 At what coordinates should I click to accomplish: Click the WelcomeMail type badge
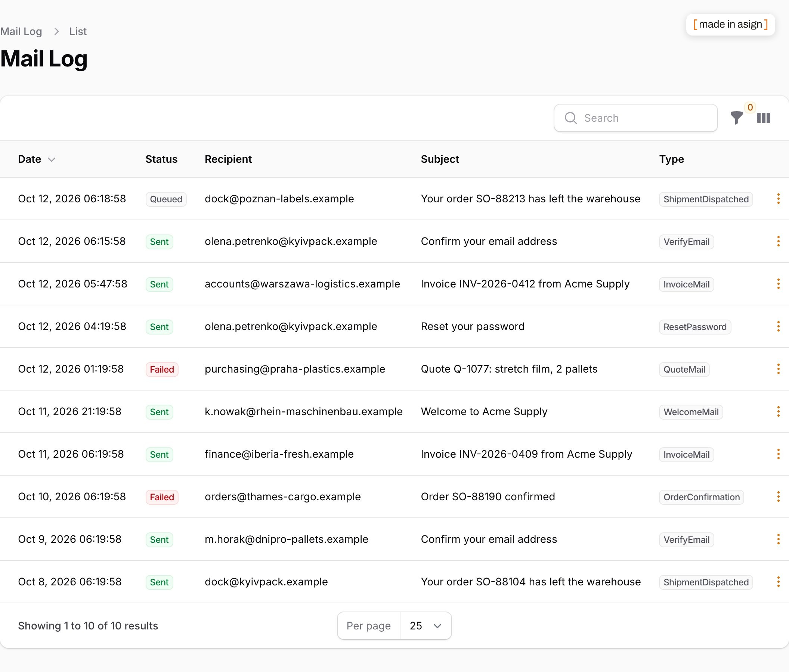pyautogui.click(x=691, y=412)
